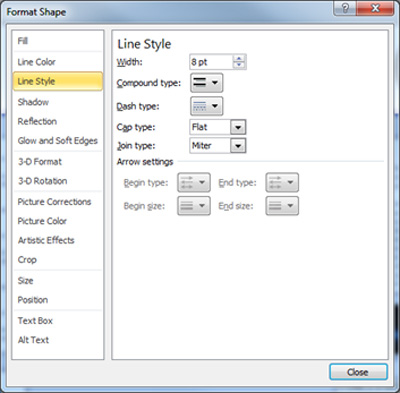Open the Crop options
Screen dimensions: 400x393
click(x=27, y=260)
